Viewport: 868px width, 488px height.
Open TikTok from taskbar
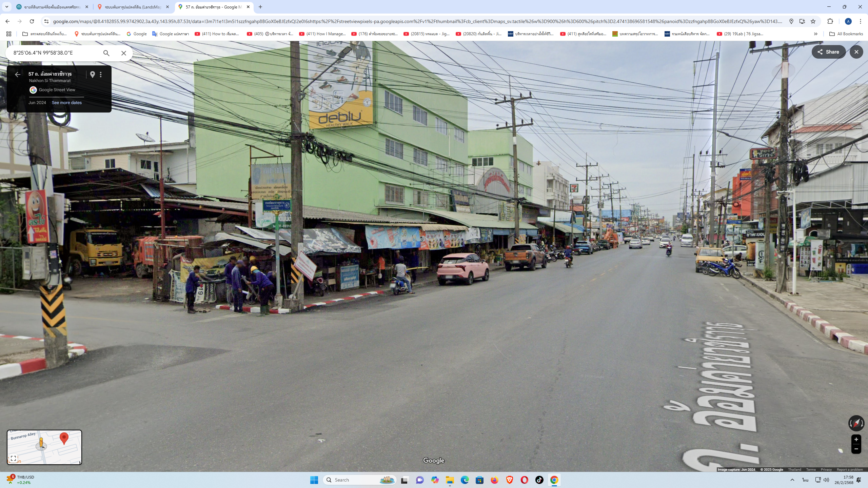(x=539, y=480)
